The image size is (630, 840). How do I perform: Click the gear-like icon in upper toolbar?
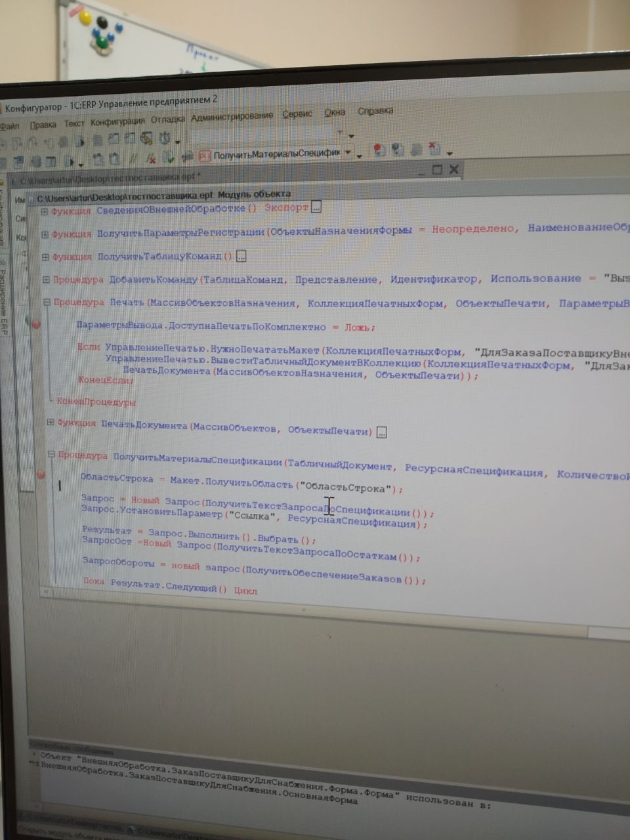click(x=146, y=139)
